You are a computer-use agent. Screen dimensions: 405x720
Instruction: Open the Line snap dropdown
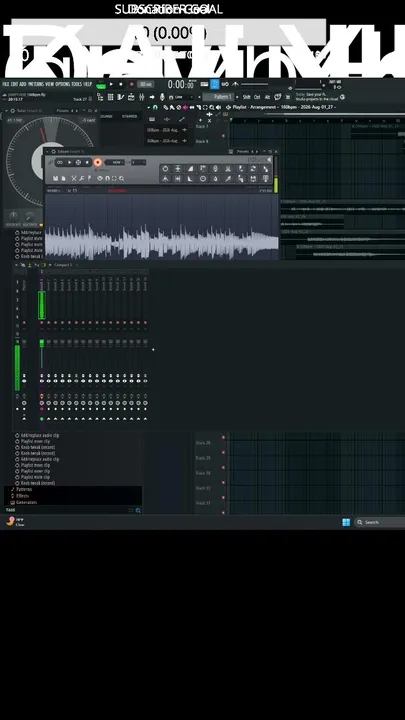183,97
